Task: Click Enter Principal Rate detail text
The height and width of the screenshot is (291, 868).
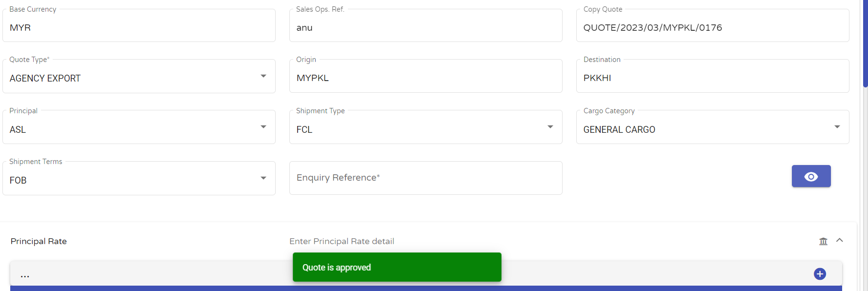Action: click(x=342, y=241)
